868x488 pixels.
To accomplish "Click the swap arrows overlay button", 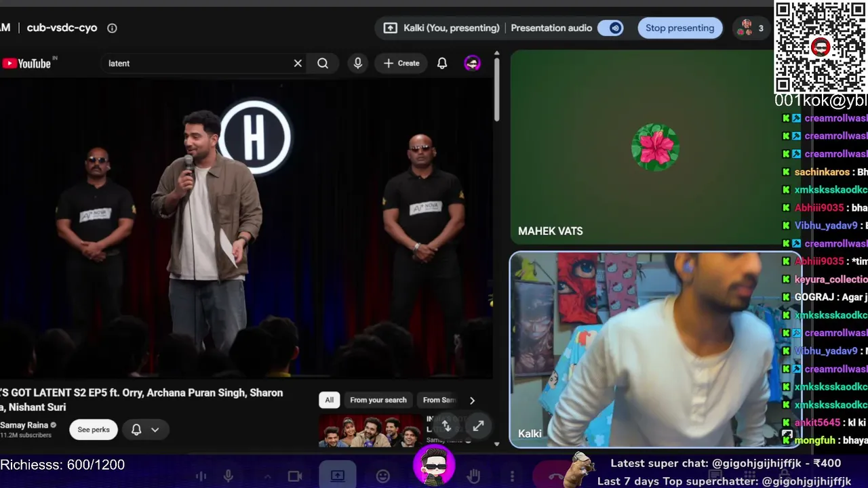I will 446,426.
